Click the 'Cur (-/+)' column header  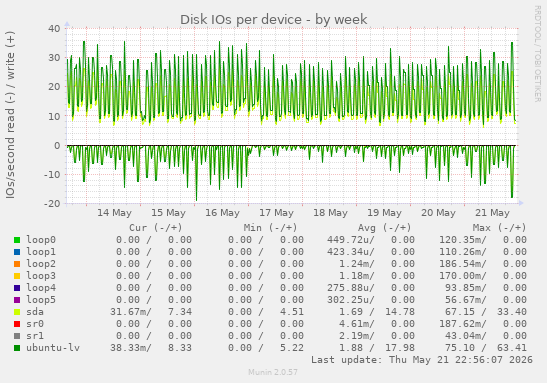(x=156, y=228)
